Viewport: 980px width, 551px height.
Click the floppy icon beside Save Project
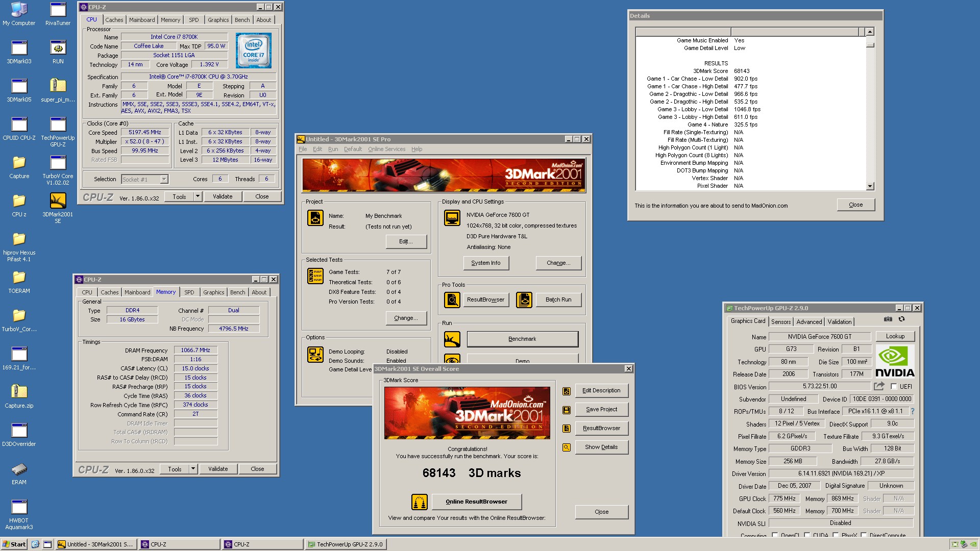tap(567, 410)
